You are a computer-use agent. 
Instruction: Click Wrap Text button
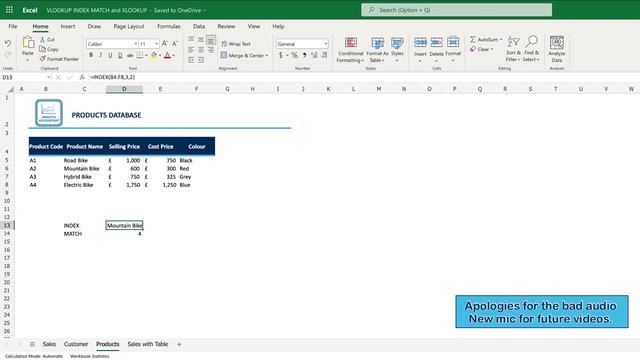(x=236, y=44)
